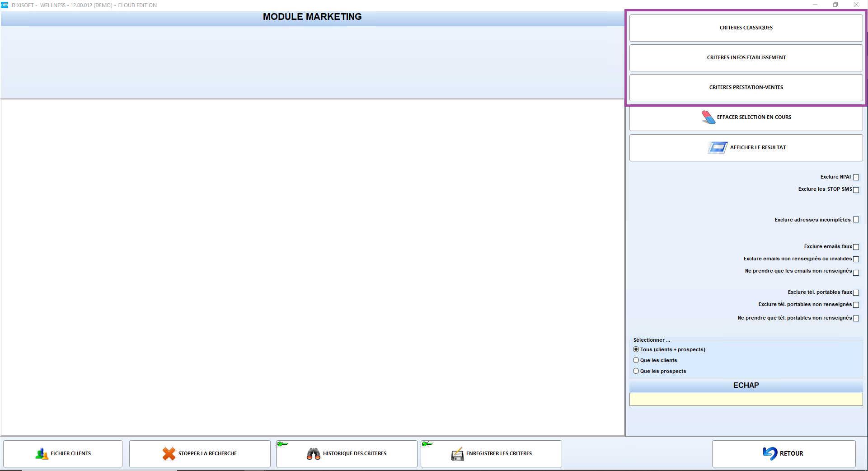Click the blue return arrow icon on Retour
This screenshot has width=868, height=471.
[x=770, y=453]
